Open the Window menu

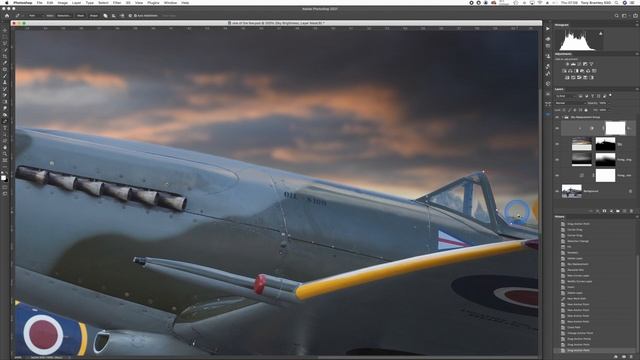point(170,2)
